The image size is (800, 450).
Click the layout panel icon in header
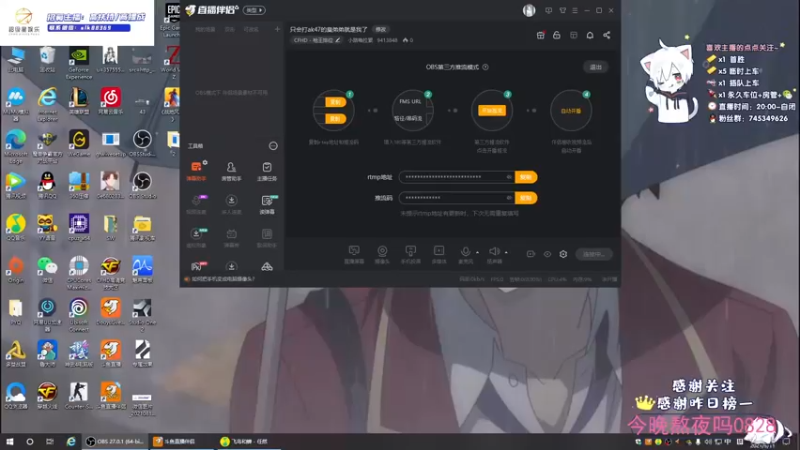(x=573, y=35)
